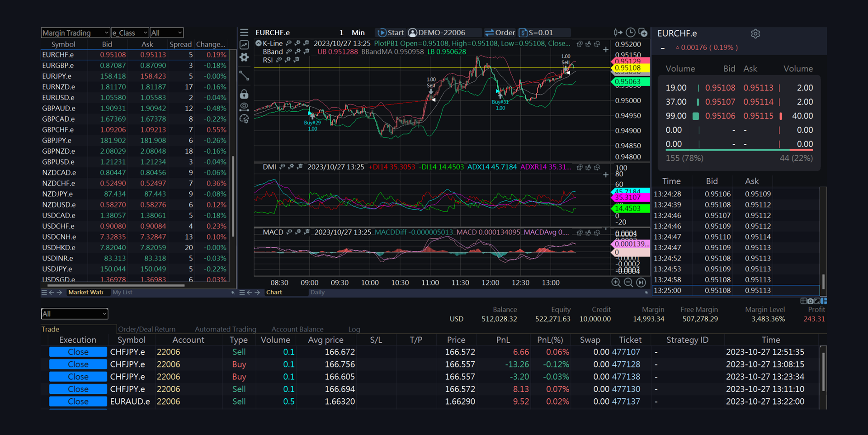Screen dimensions: 868x435
Task: Click the fullscreen expand icon near camera
Action: tap(817, 301)
